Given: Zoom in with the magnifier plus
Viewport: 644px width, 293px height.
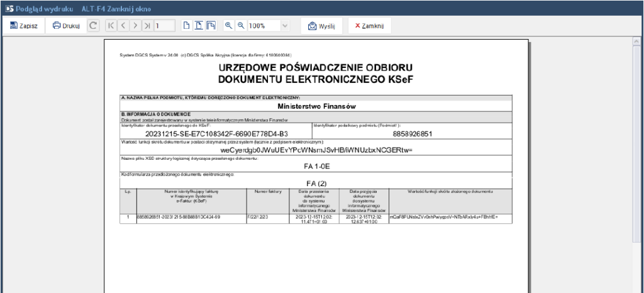Looking at the screenshot, I should point(228,26).
